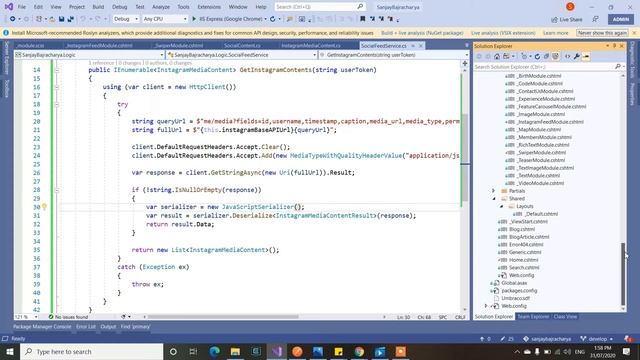Switch to SocialContent.cs tab
This screenshot has height=360, width=640.
[242, 46]
